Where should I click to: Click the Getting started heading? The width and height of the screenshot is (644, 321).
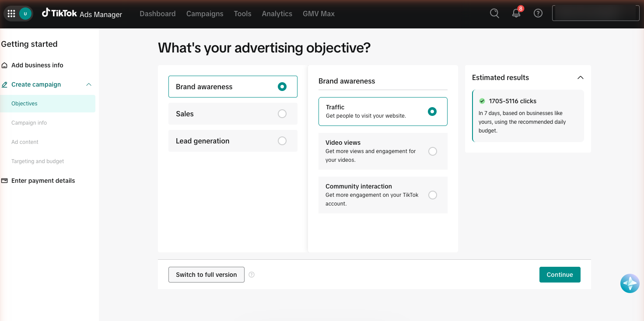click(29, 44)
